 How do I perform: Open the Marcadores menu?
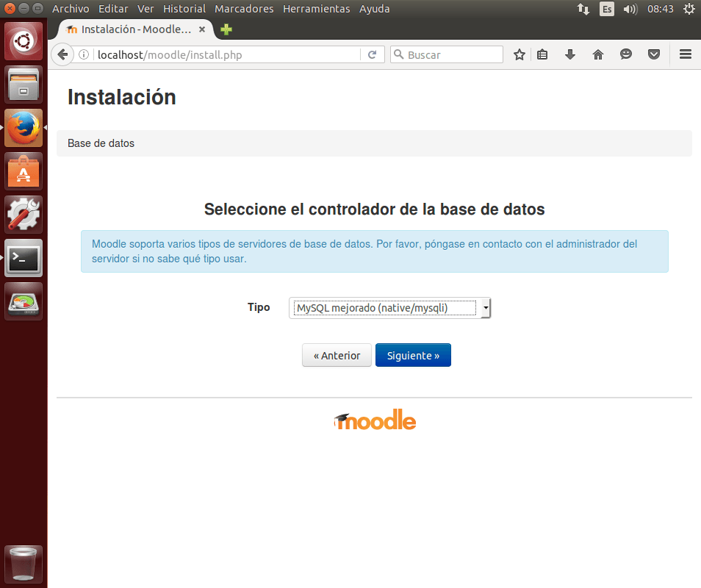pos(244,9)
